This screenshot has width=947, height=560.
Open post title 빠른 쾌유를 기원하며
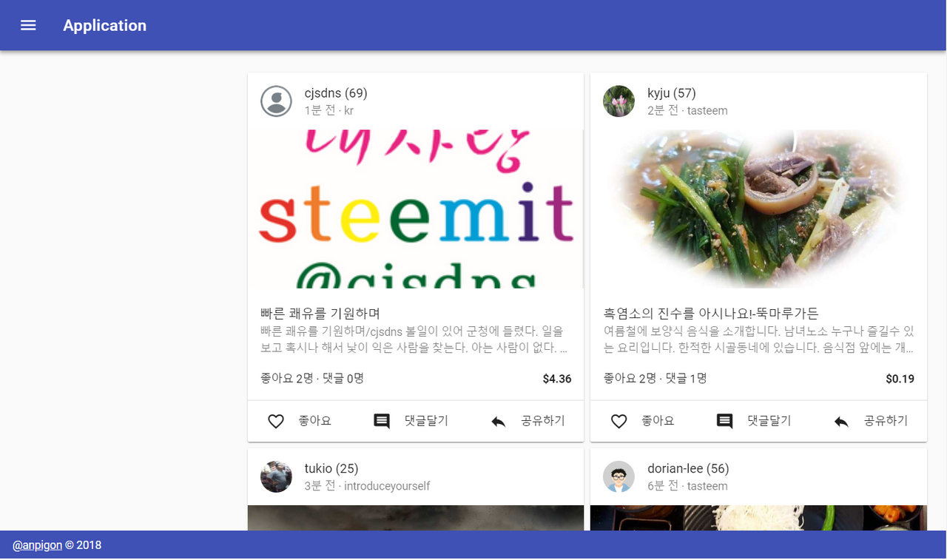(x=320, y=314)
